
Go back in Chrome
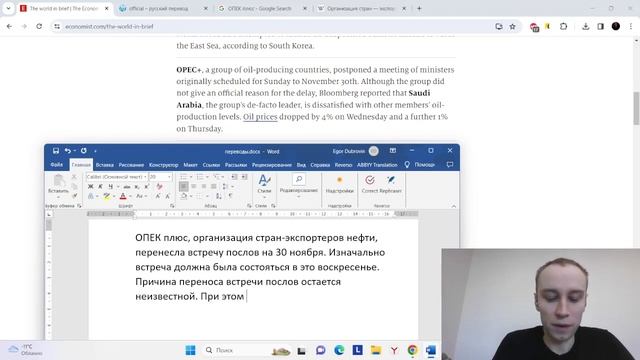pos(9,26)
